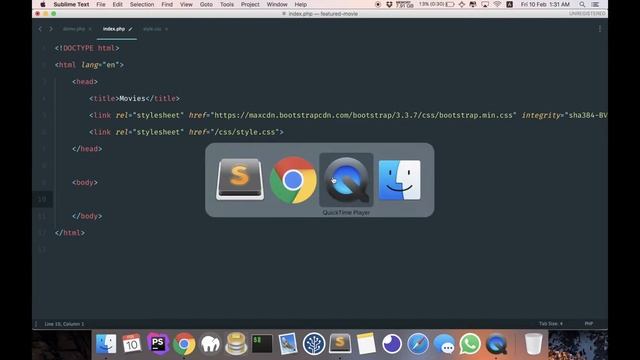This screenshot has height=360, width=640.
Task: Open the Find menu
Action: click(x=167, y=4)
